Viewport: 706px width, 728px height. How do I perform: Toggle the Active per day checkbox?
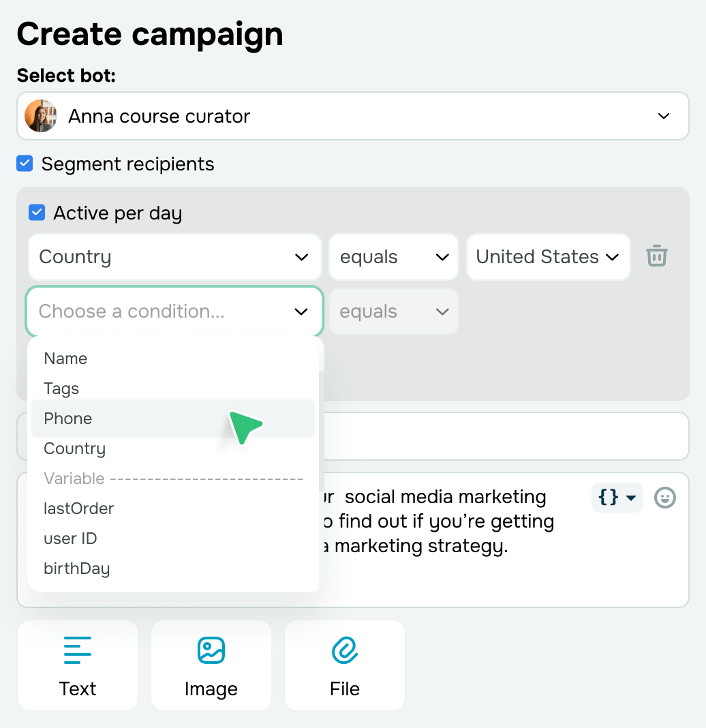(37, 213)
